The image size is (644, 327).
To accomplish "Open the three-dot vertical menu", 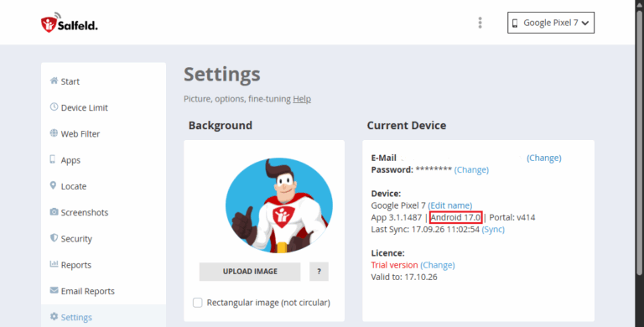I will (x=480, y=23).
